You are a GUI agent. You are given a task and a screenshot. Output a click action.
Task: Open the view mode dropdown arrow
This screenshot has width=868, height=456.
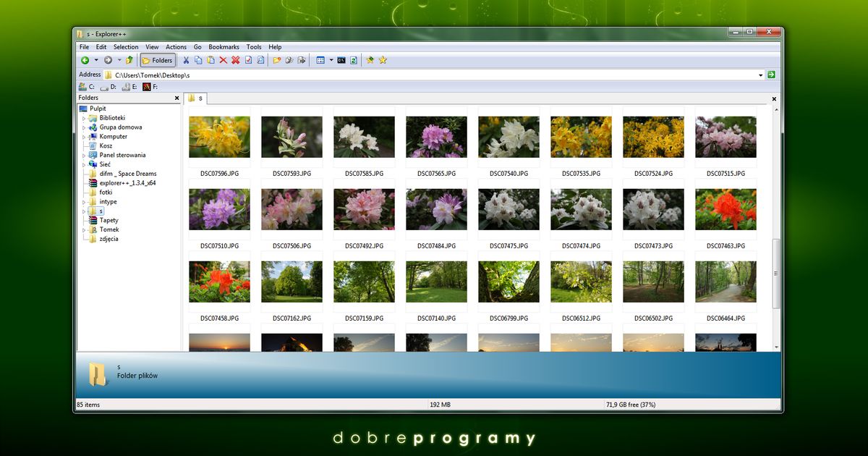(x=331, y=60)
